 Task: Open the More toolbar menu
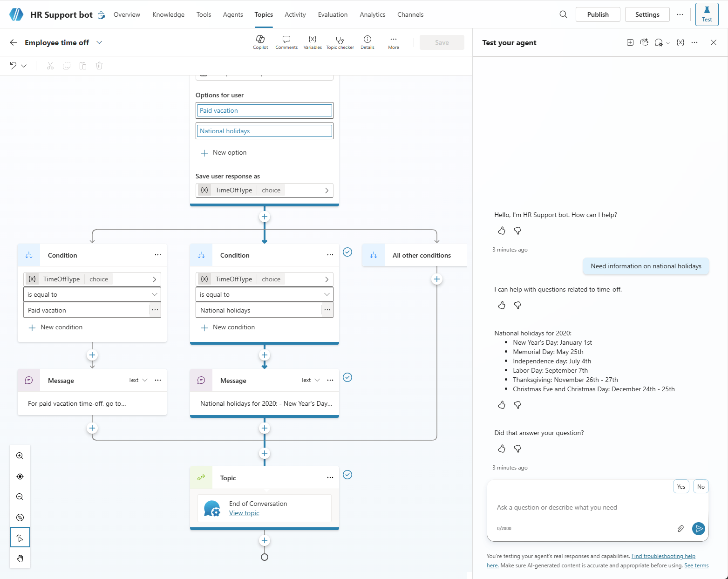pyautogui.click(x=394, y=42)
